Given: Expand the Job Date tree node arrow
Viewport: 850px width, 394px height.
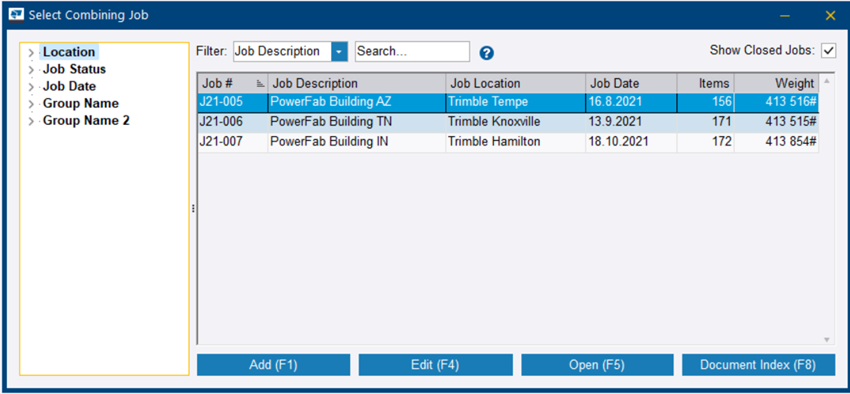Looking at the screenshot, I should point(31,87).
